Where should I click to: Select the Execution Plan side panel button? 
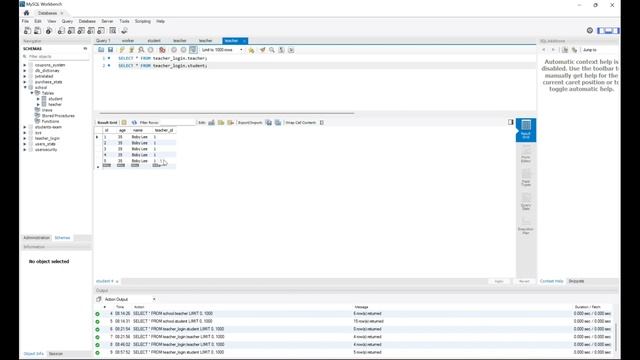(526, 225)
